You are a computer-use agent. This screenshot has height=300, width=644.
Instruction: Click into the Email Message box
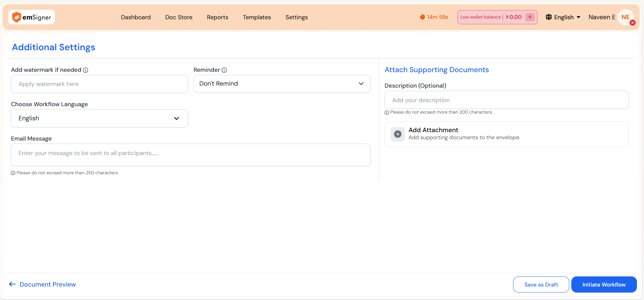191,155
